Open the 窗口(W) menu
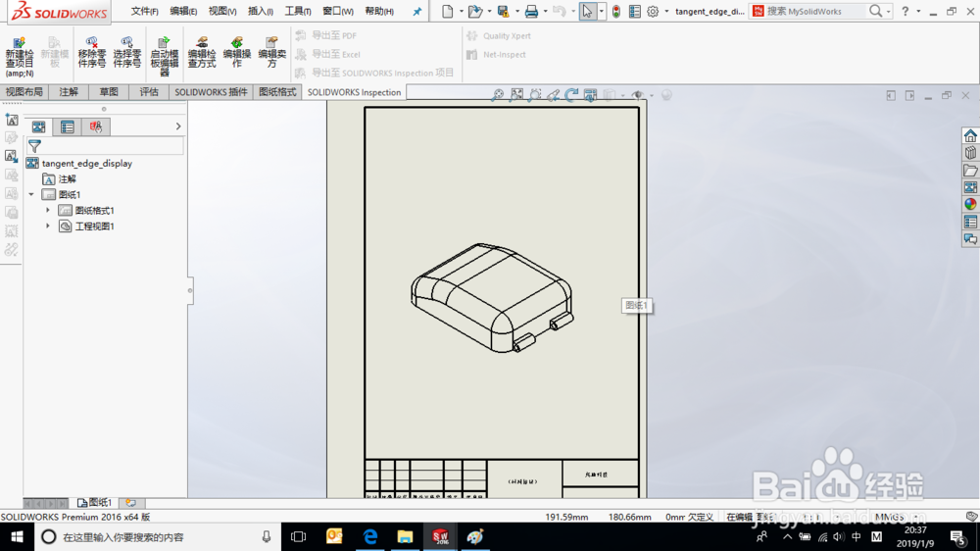980x551 pixels. [338, 11]
